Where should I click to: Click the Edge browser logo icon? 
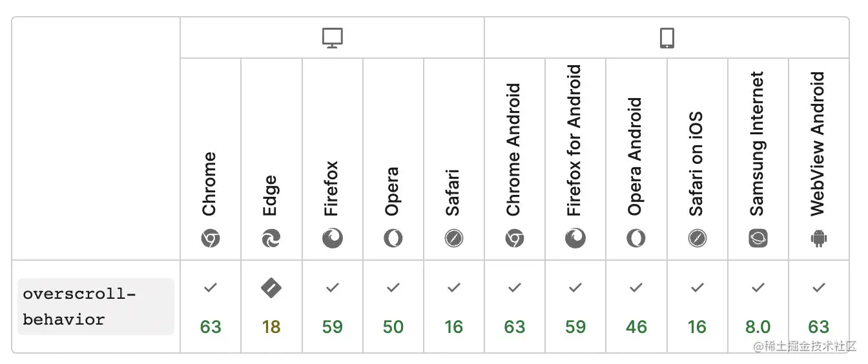271,239
